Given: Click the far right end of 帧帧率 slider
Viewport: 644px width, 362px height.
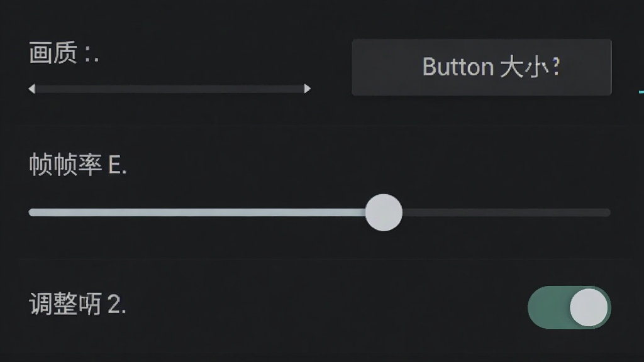Looking at the screenshot, I should [x=608, y=212].
